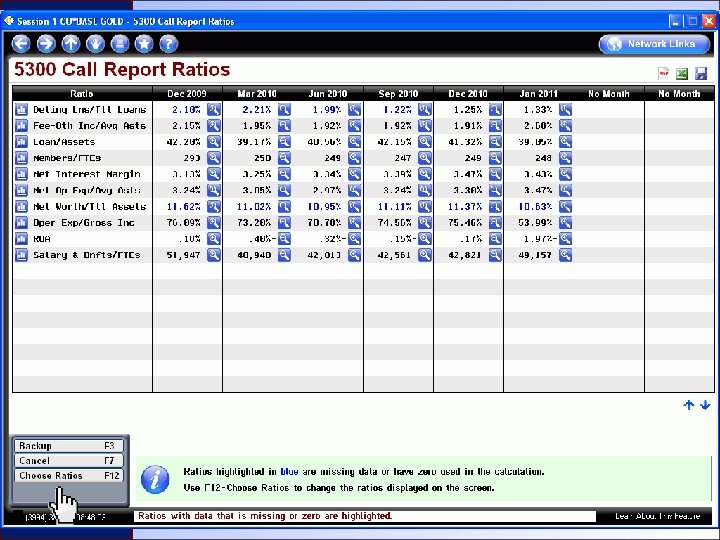Select the Fee-Oth Inc/Avg Asts ratio name
The height and width of the screenshot is (540, 720).
[x=90, y=126]
